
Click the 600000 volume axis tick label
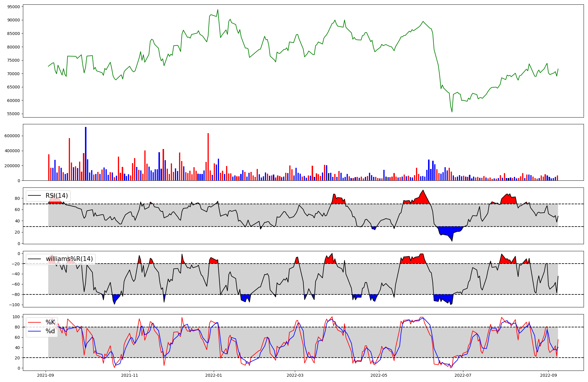point(12,136)
